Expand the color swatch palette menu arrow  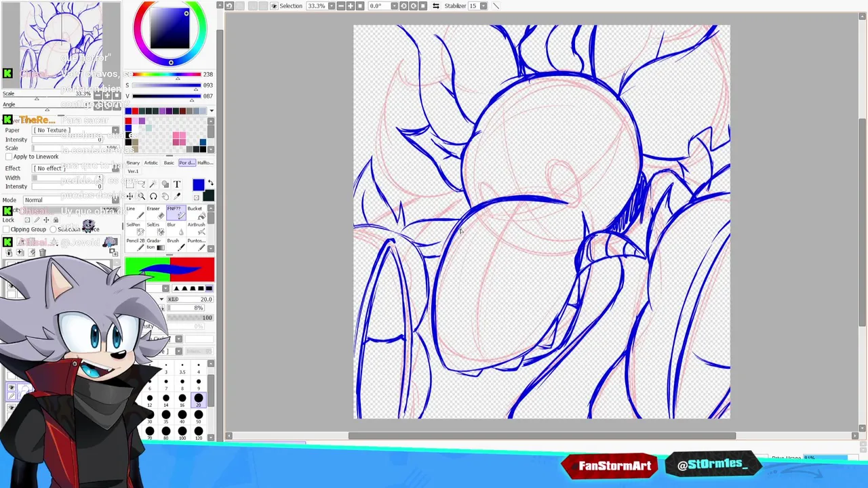(212, 110)
